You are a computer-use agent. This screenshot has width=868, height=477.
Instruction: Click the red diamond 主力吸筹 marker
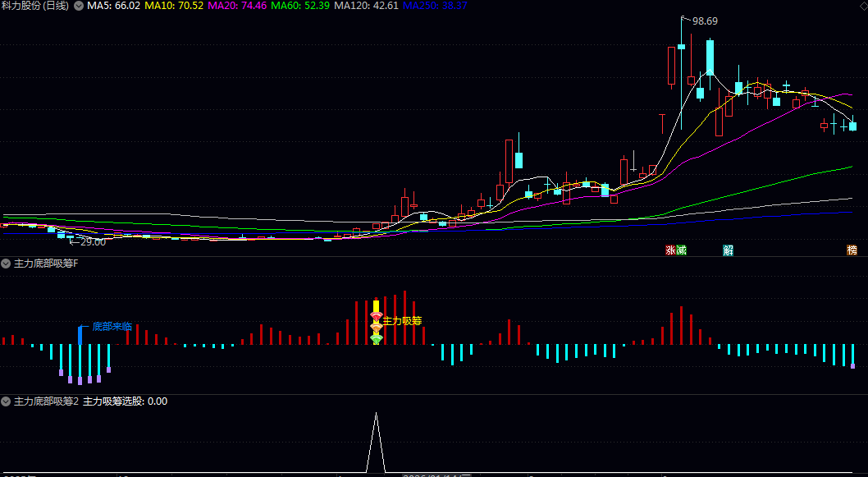(x=377, y=316)
